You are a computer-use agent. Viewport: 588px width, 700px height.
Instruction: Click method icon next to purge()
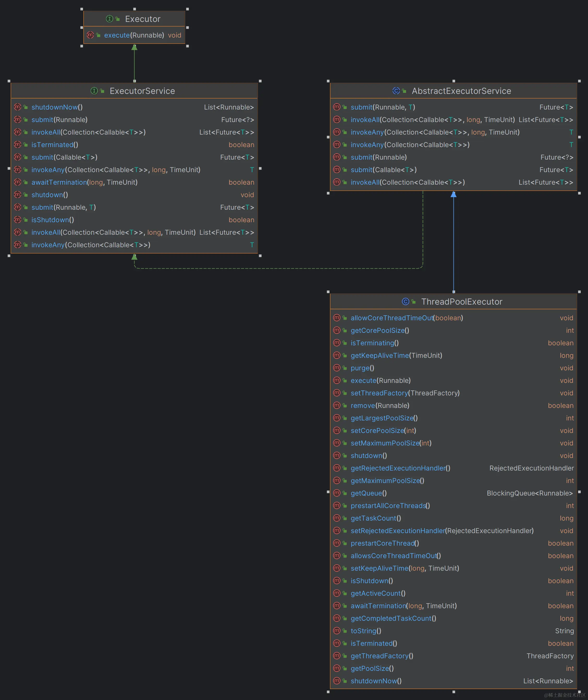(x=337, y=368)
